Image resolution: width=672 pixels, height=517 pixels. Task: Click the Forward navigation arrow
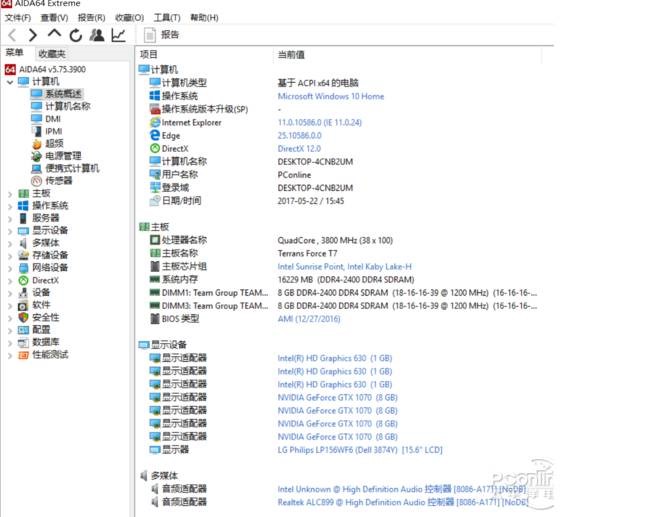click(x=33, y=35)
